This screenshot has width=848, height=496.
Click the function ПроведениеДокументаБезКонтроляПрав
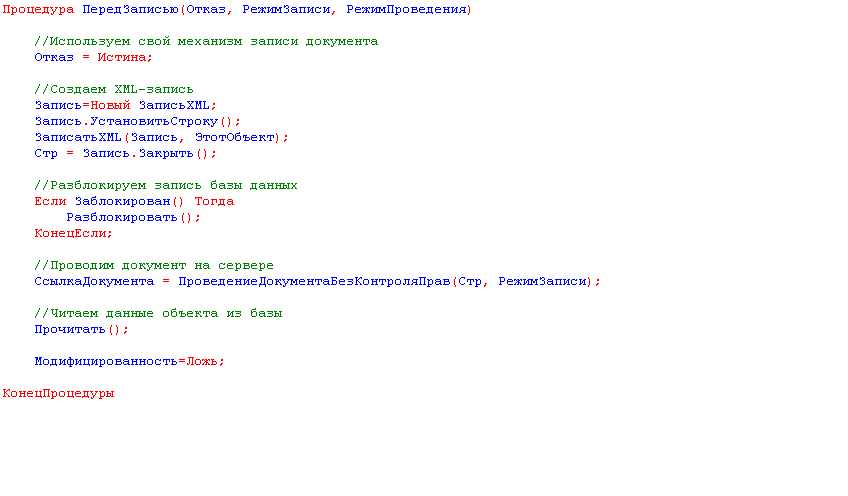click(x=314, y=282)
